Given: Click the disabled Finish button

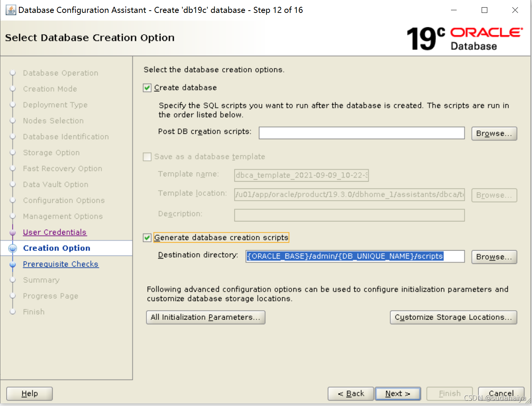Looking at the screenshot, I should [449, 393].
